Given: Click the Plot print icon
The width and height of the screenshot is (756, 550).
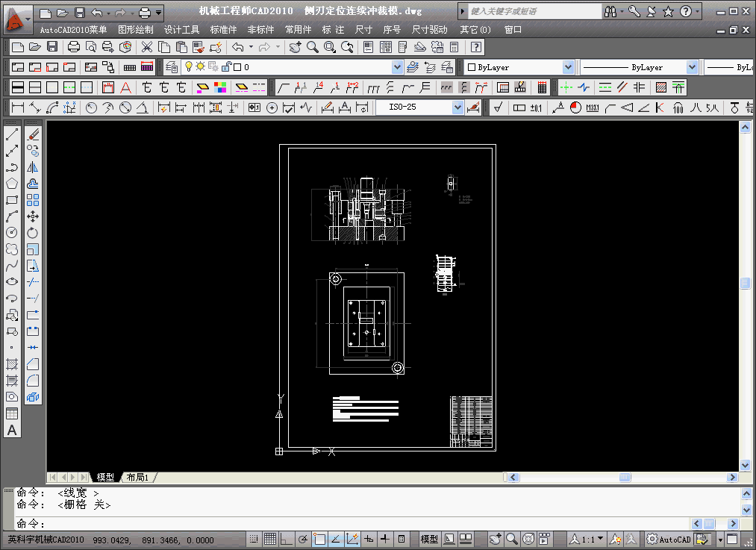Looking at the screenshot, I should tap(74, 47).
